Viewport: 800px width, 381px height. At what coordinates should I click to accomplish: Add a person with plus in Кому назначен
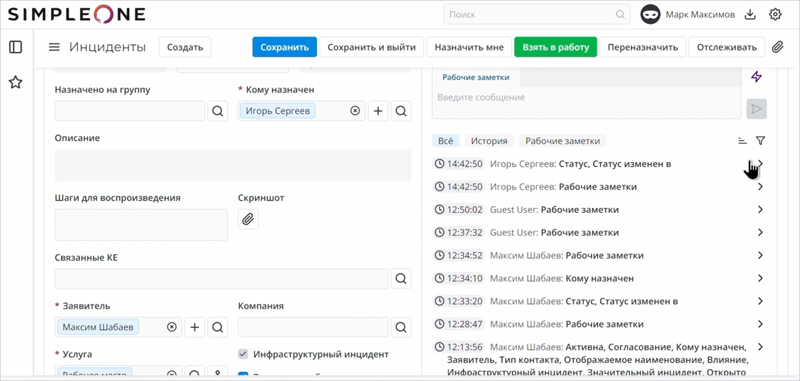click(378, 111)
